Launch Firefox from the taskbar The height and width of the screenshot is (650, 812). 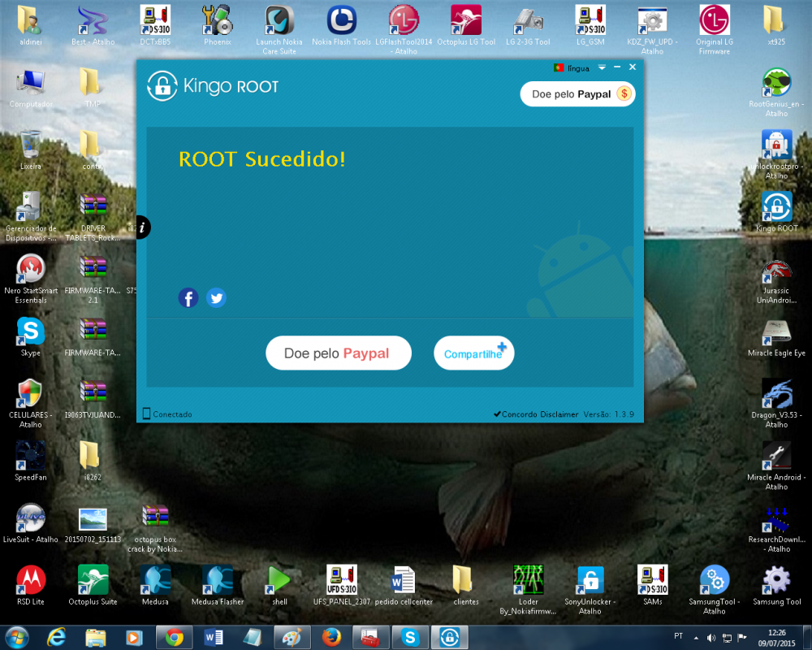tap(331, 637)
